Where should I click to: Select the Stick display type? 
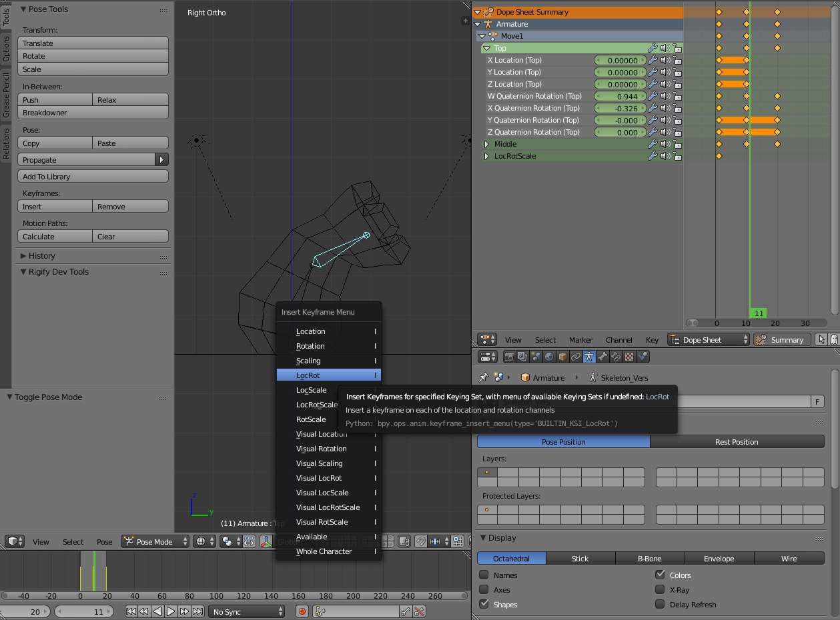pos(580,558)
